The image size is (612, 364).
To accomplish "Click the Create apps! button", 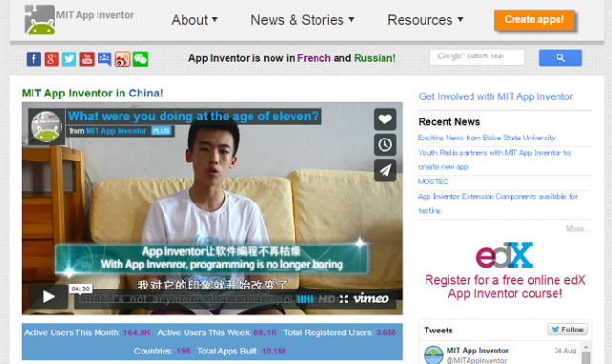I will [534, 19].
